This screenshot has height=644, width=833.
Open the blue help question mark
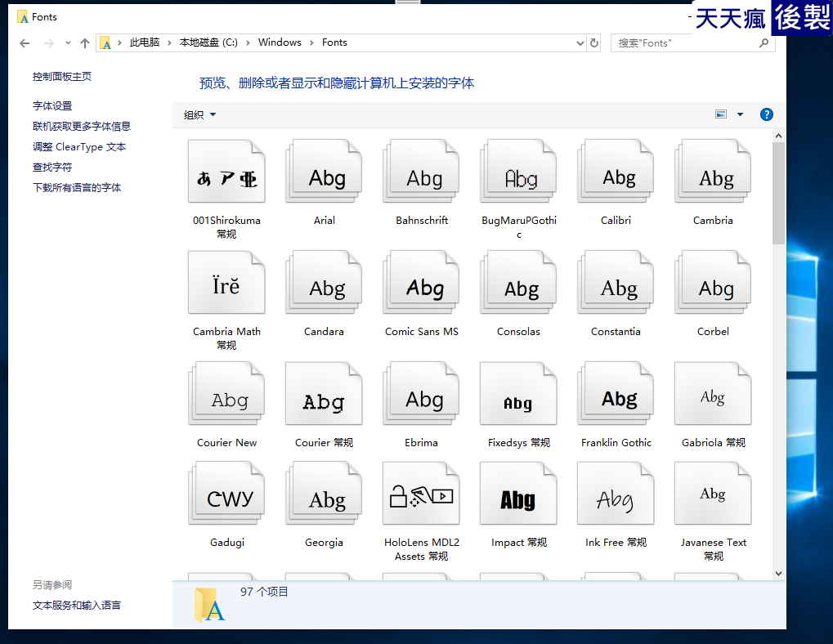pyautogui.click(x=766, y=114)
